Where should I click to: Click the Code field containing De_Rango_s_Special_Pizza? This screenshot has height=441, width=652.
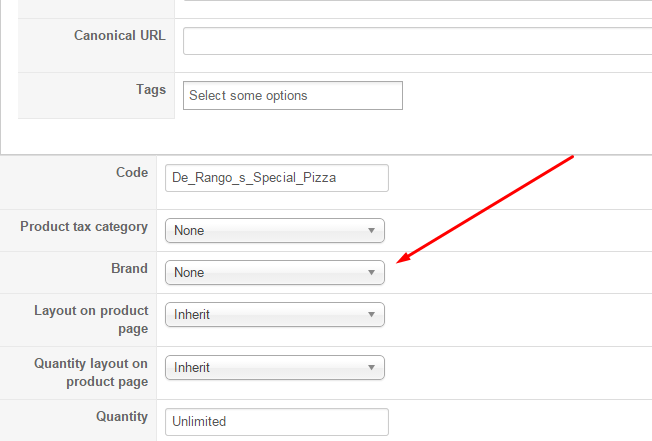click(x=276, y=178)
